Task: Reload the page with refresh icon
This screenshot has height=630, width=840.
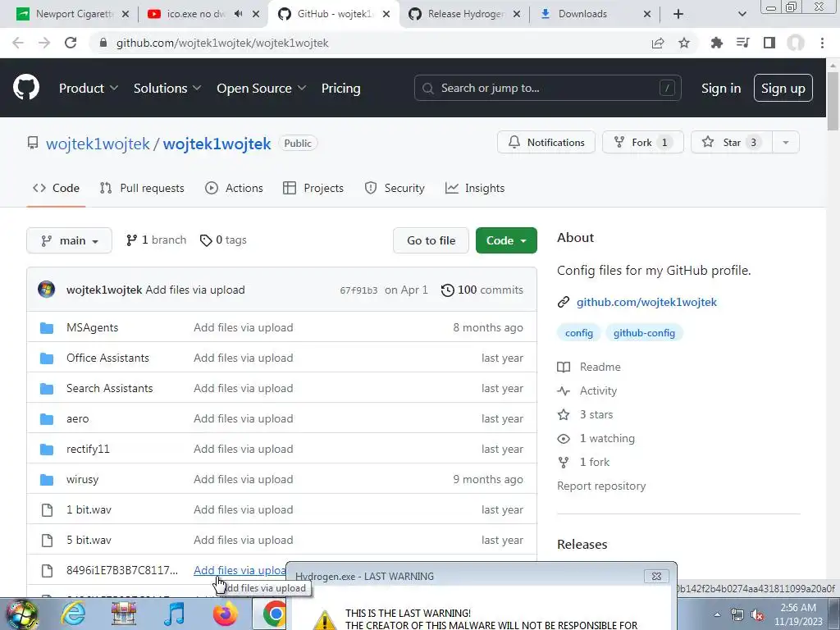Action: tap(71, 43)
